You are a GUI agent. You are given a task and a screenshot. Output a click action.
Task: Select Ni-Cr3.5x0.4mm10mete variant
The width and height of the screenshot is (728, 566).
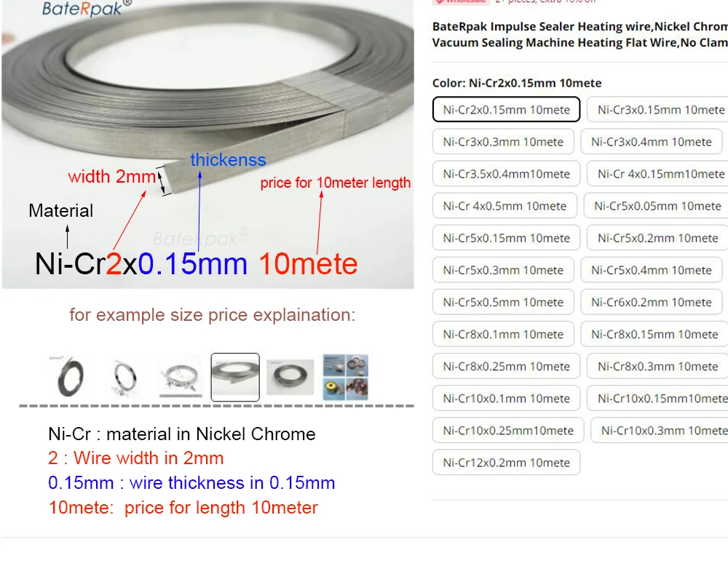[x=506, y=174]
